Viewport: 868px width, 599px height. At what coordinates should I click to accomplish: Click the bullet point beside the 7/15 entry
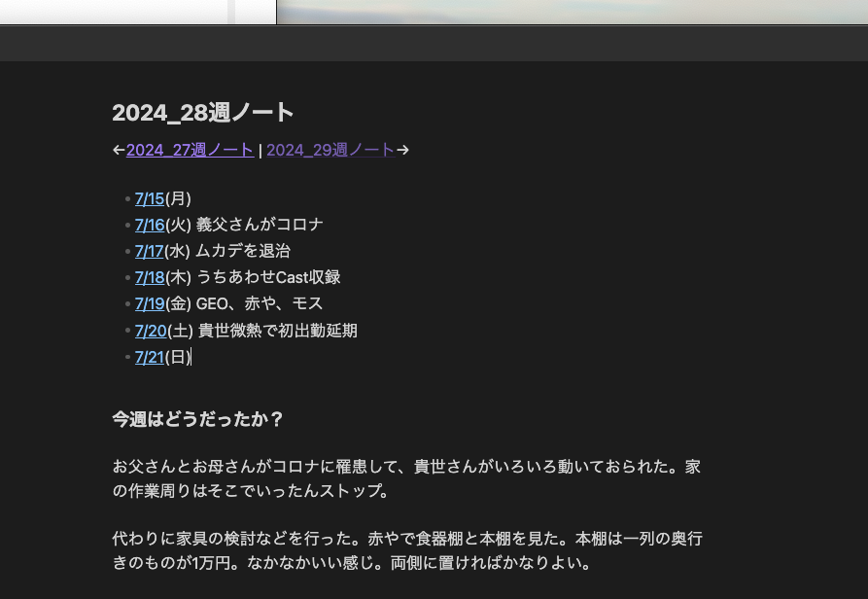(x=129, y=198)
